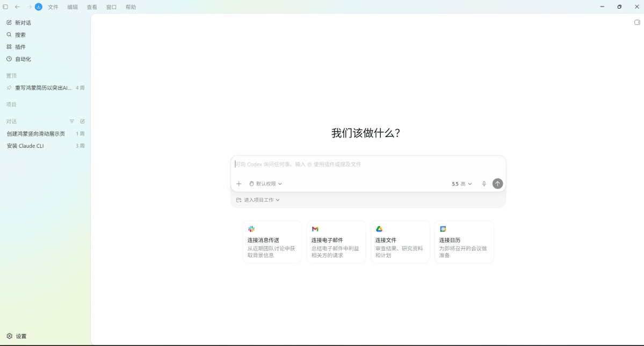Viewport: 644px width, 346px height.
Task: Open 插件 in the sidebar
Action: tap(45, 47)
